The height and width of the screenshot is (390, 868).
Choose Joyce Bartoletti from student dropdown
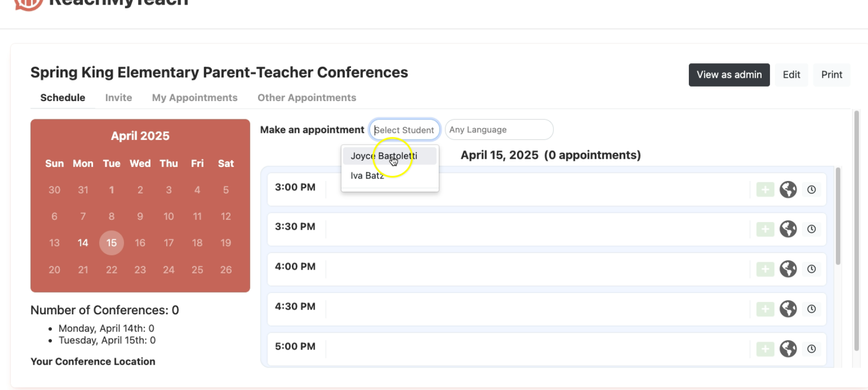point(384,156)
